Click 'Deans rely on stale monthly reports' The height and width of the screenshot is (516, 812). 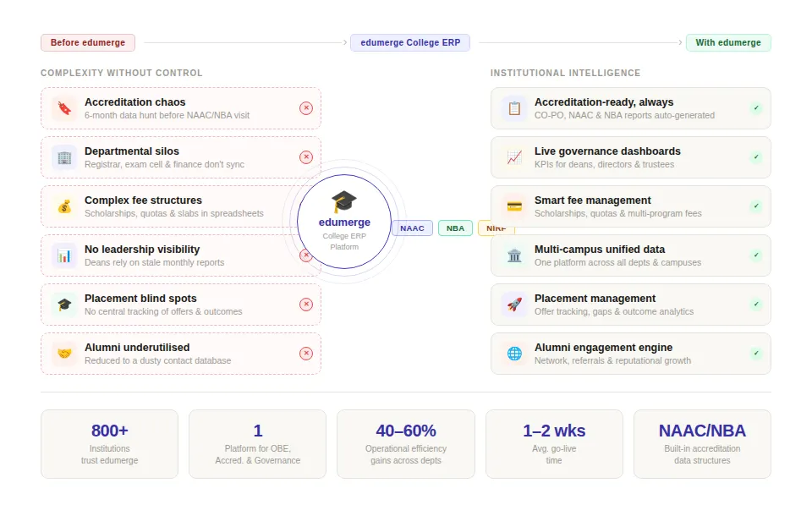click(155, 263)
